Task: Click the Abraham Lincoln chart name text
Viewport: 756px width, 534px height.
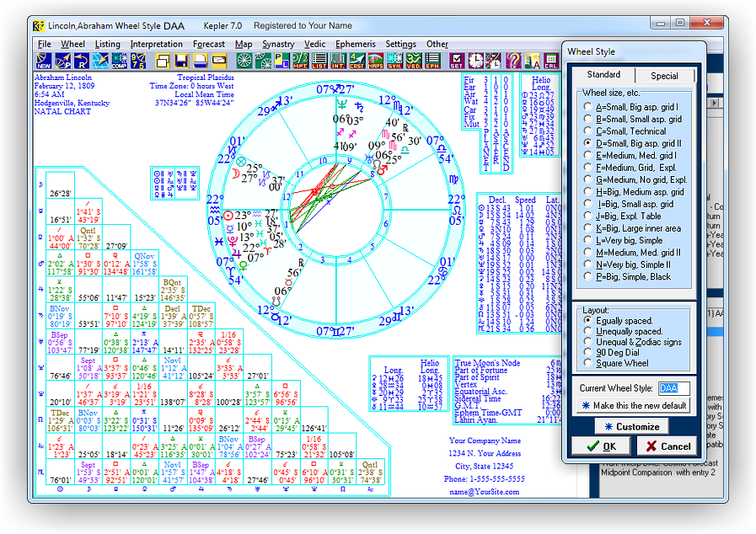Action: pyautogui.click(x=62, y=77)
